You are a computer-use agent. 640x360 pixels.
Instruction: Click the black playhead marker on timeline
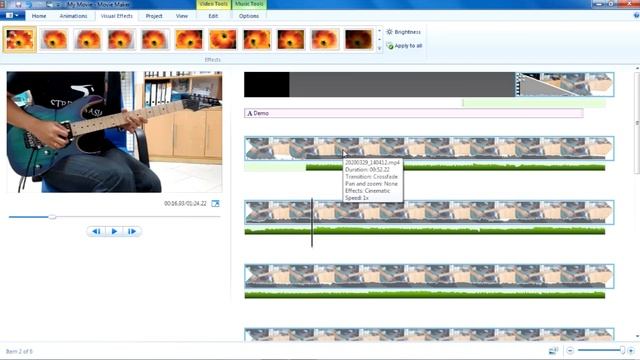[312, 223]
